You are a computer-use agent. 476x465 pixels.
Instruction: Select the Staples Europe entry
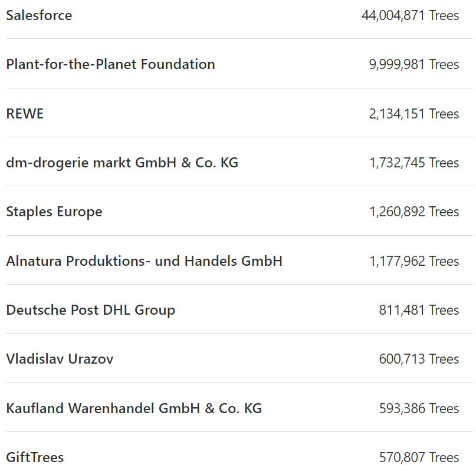pos(54,212)
